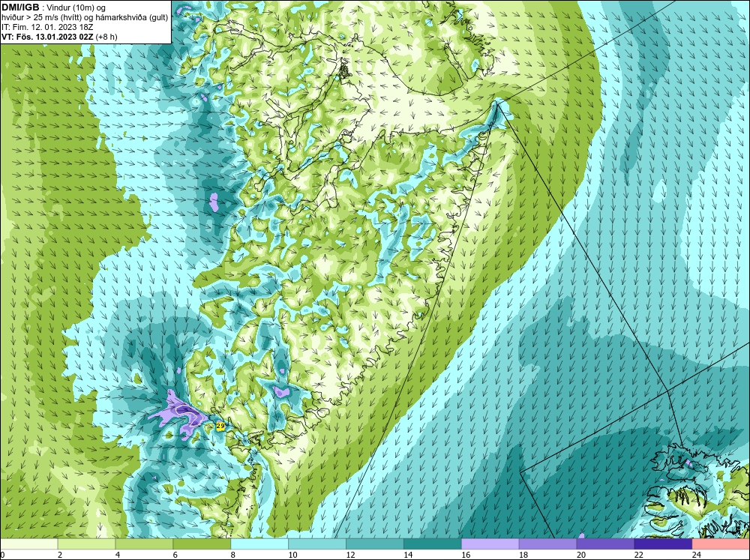750x560 pixels.
Task: Pick the 20–22 m/s violet swatch
Action: pos(605,544)
